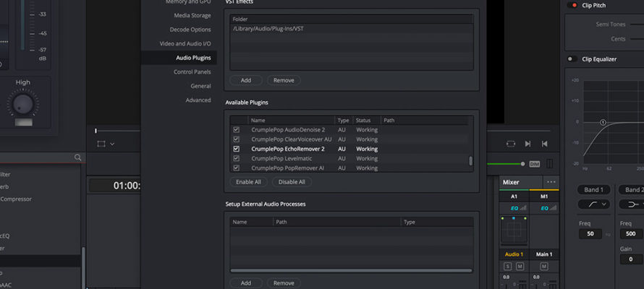Image resolution: width=644 pixels, height=289 pixels.
Task: Select the CrumplePop EchoRemover 2 plugin name
Action: point(288,149)
